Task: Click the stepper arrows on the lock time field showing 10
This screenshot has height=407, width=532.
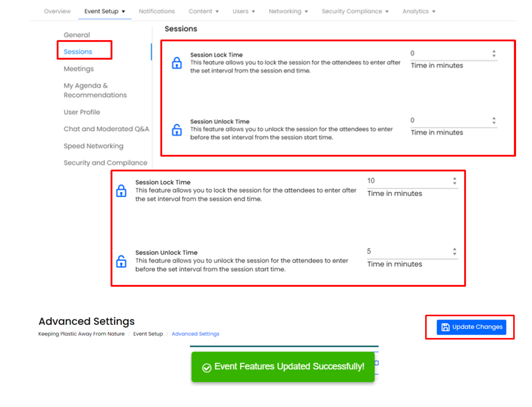Action: (x=454, y=181)
